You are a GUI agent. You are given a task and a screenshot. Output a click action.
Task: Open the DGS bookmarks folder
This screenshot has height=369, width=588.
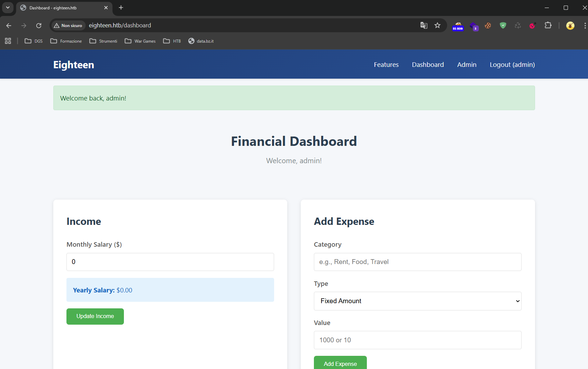[34, 41]
